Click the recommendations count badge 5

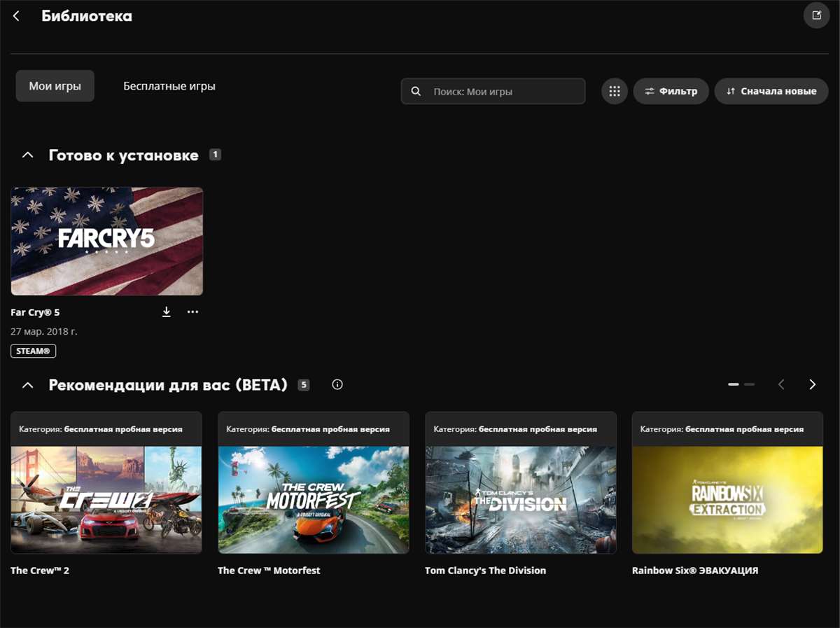point(303,384)
